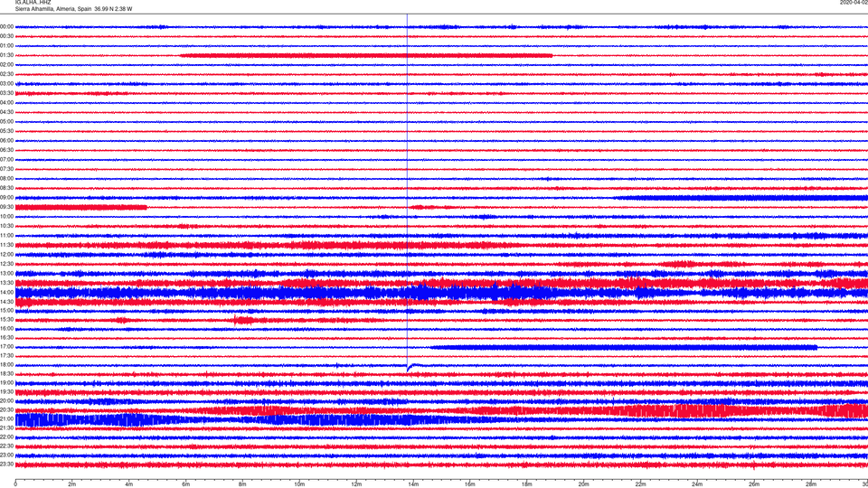Select the '18:00' time row label
Image resolution: width=868 pixels, height=488 pixels.
click(6, 364)
